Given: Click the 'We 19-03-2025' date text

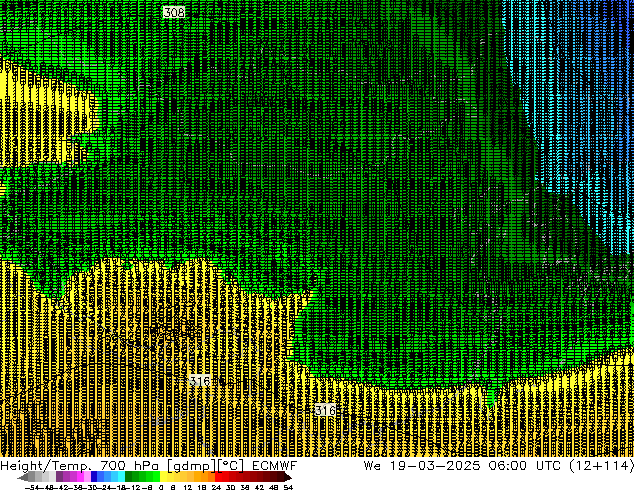Looking at the screenshot, I should coord(422,466).
